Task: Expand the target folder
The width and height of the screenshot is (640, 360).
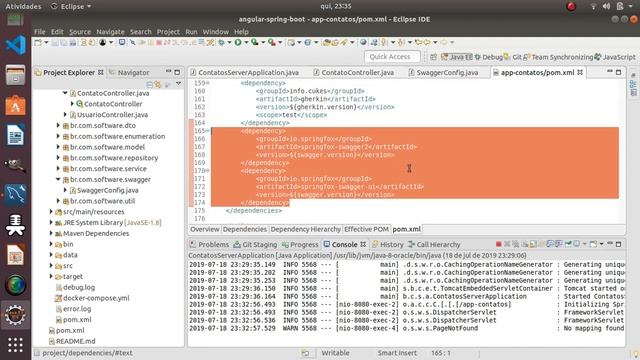Action: click(51, 276)
